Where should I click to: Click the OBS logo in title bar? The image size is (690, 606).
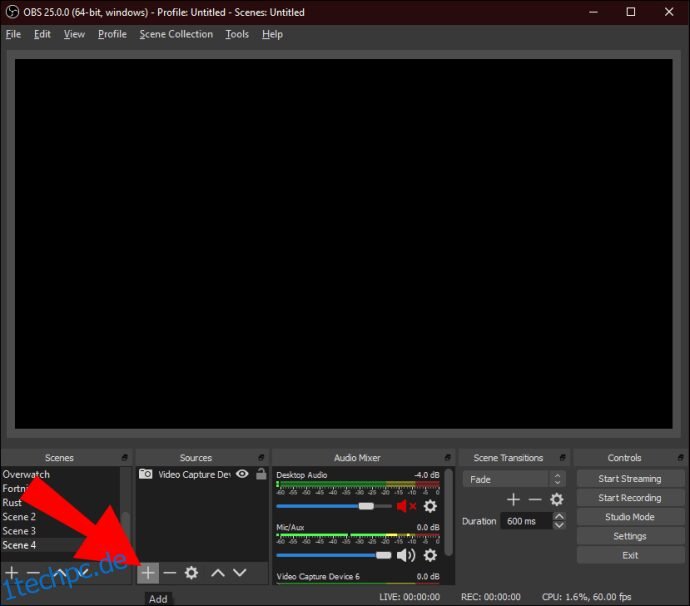[x=12, y=12]
